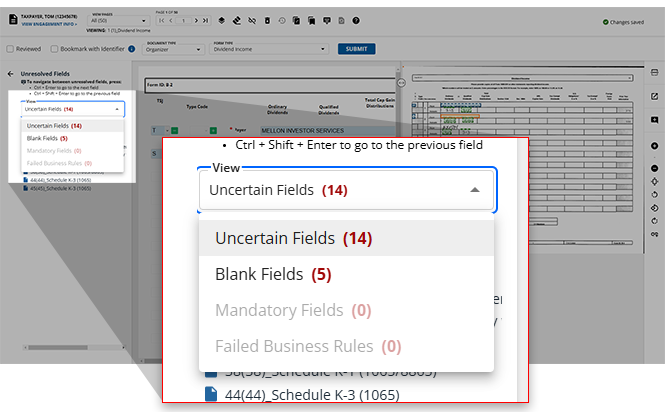Click the stacked layers toolbar icon
The image size is (665, 412).
pyautogui.click(x=221, y=20)
